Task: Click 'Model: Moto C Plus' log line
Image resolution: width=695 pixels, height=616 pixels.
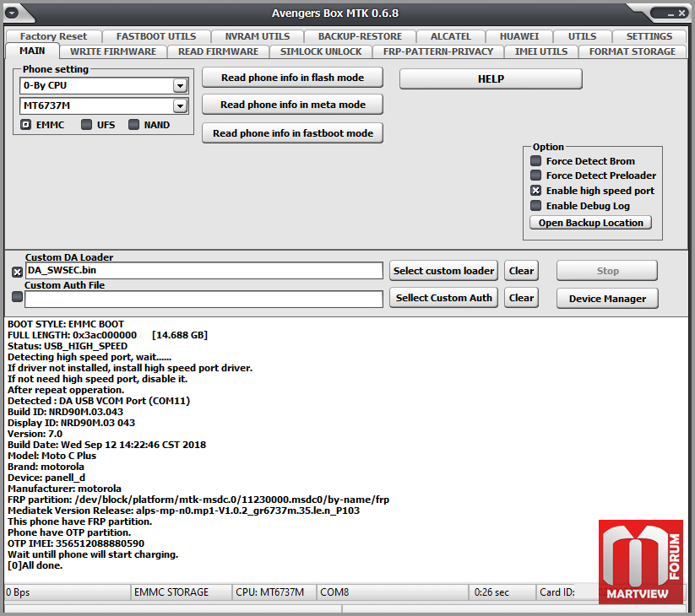Action: [52, 456]
